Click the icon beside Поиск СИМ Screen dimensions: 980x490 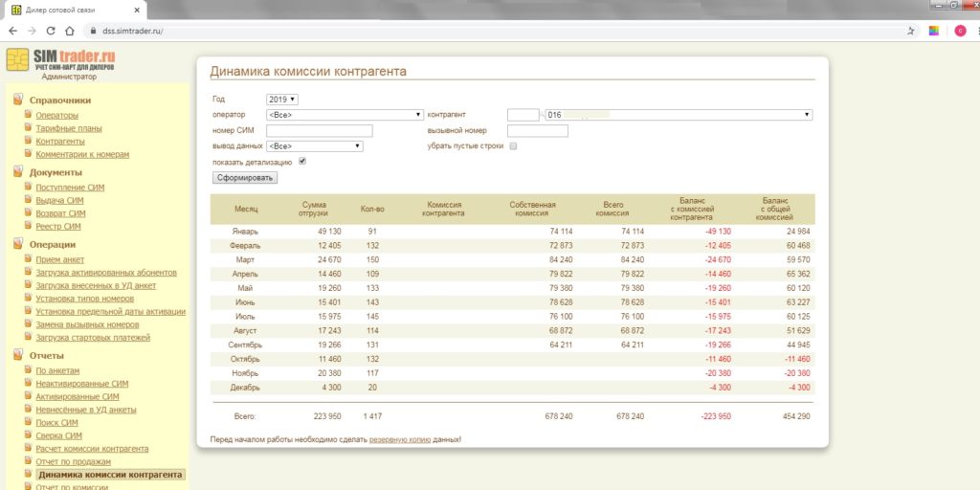tap(28, 422)
